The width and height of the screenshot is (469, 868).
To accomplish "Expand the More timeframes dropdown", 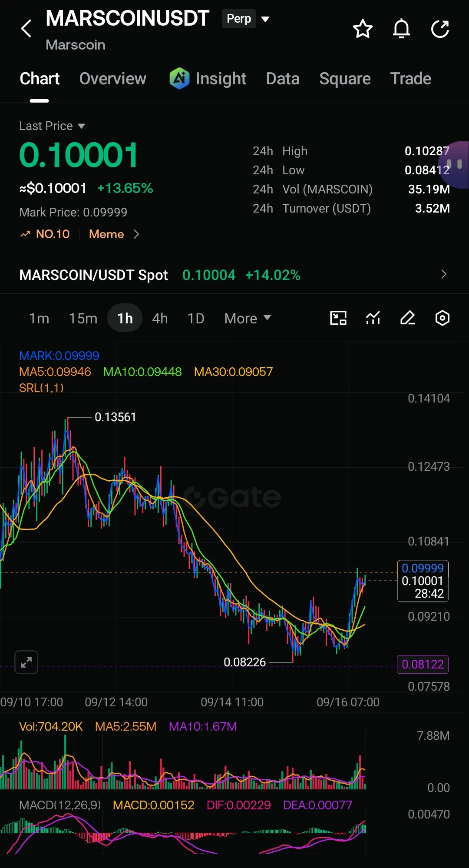I will click(248, 319).
